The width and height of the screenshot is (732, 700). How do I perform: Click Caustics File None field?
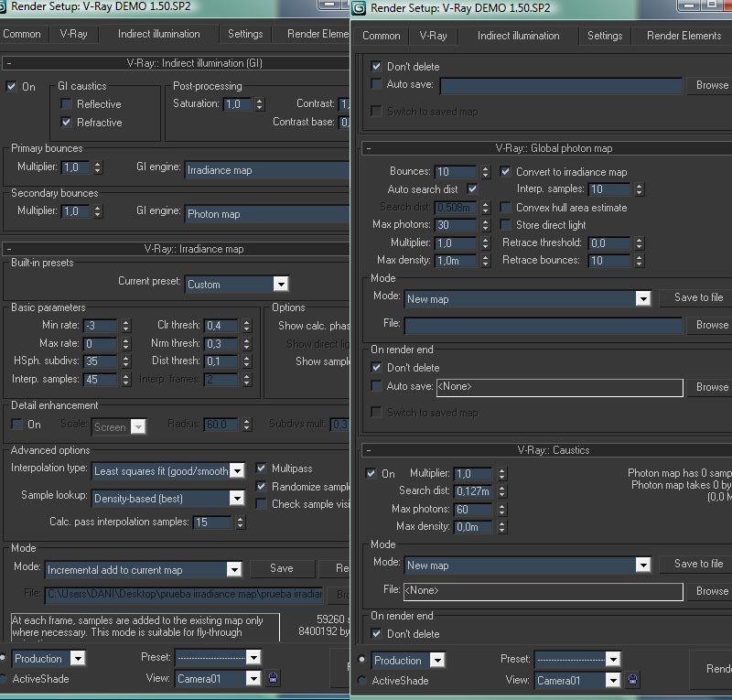coord(543,591)
